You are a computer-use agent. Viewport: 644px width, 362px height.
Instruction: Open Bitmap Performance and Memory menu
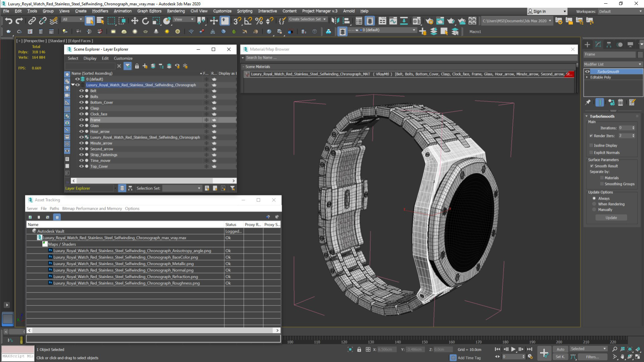(x=92, y=208)
